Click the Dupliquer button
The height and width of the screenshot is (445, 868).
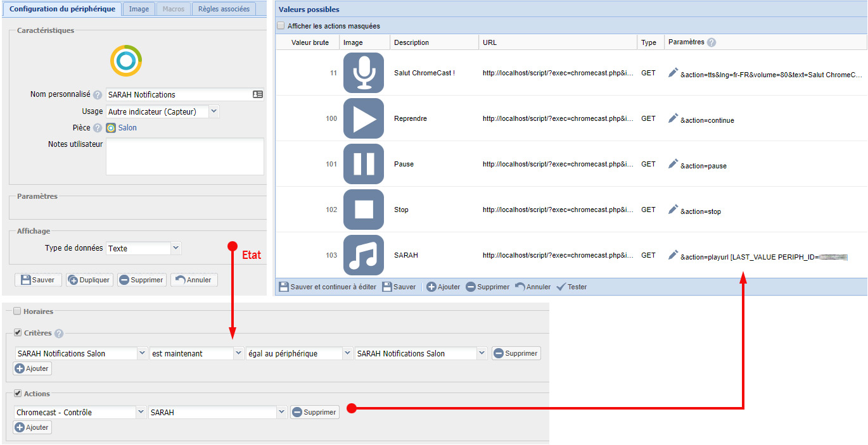[89, 280]
